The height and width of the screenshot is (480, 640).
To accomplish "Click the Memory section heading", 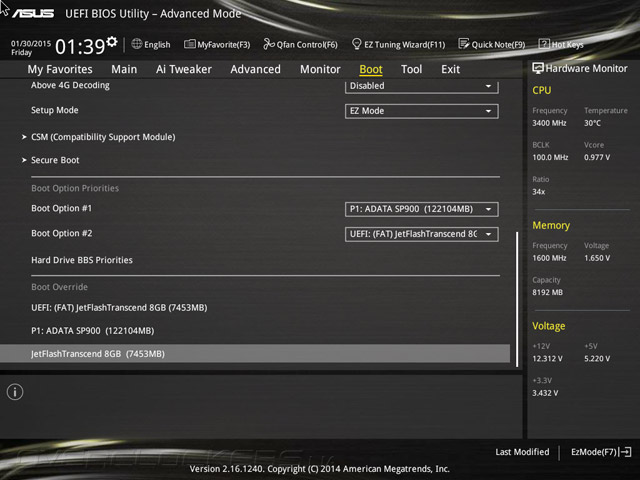I will 551,225.
